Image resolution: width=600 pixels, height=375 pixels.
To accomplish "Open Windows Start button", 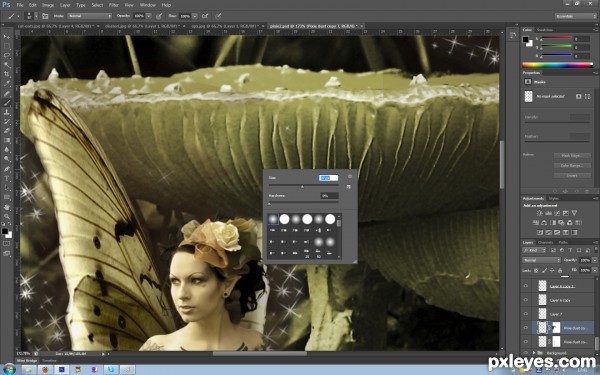I will point(9,369).
